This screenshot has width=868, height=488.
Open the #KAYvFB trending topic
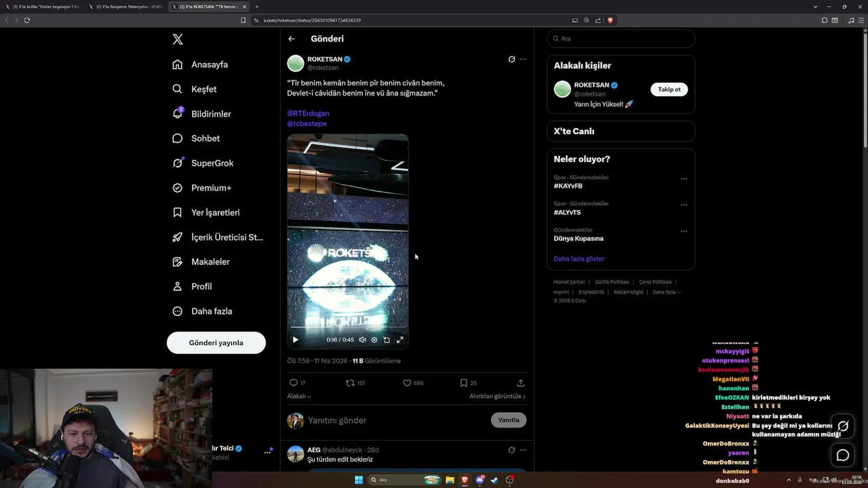[568, 186]
